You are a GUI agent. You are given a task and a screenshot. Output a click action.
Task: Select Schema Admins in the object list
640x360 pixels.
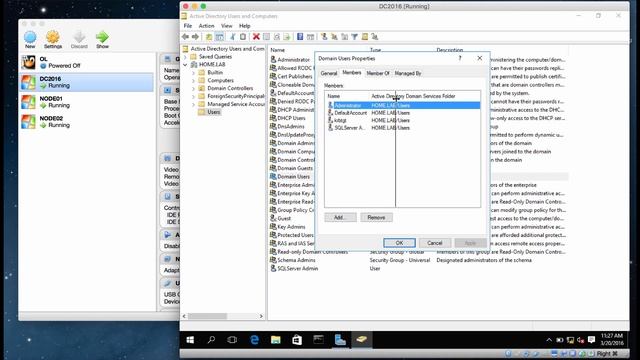pos(296,260)
